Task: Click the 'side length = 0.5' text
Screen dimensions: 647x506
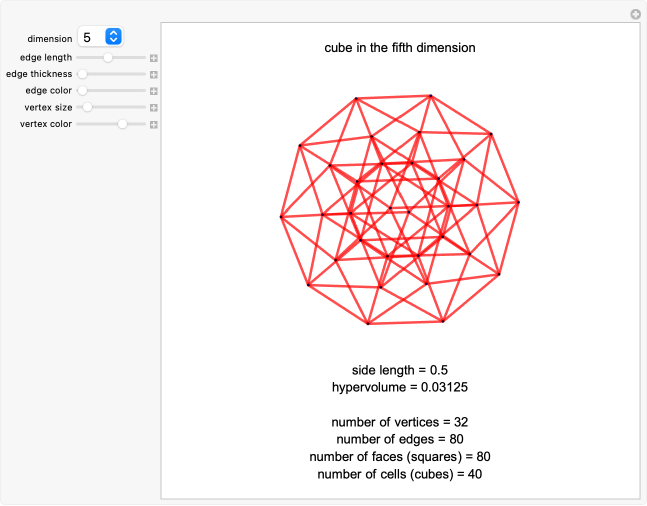Action: coord(400,369)
